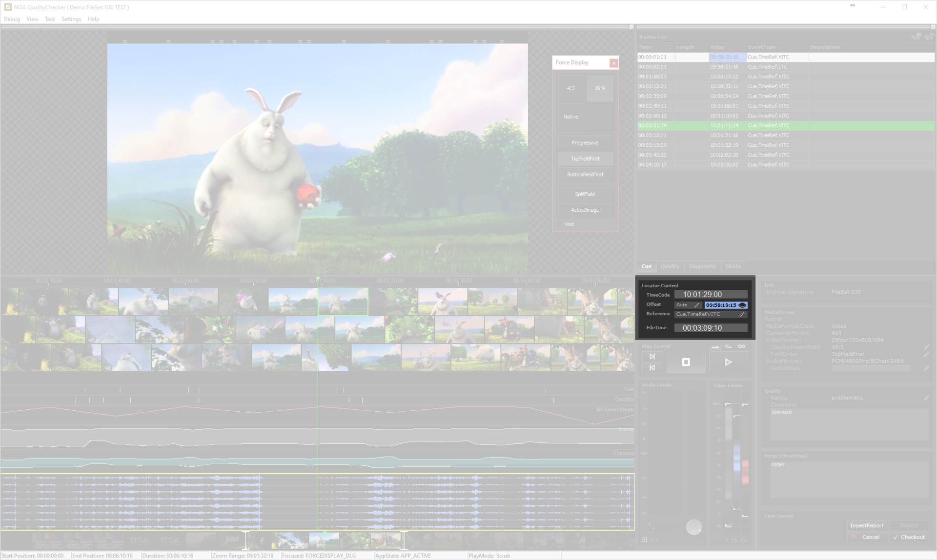Image resolution: width=937 pixels, height=560 pixels.
Task: Open the Settings menu
Action: (x=71, y=19)
